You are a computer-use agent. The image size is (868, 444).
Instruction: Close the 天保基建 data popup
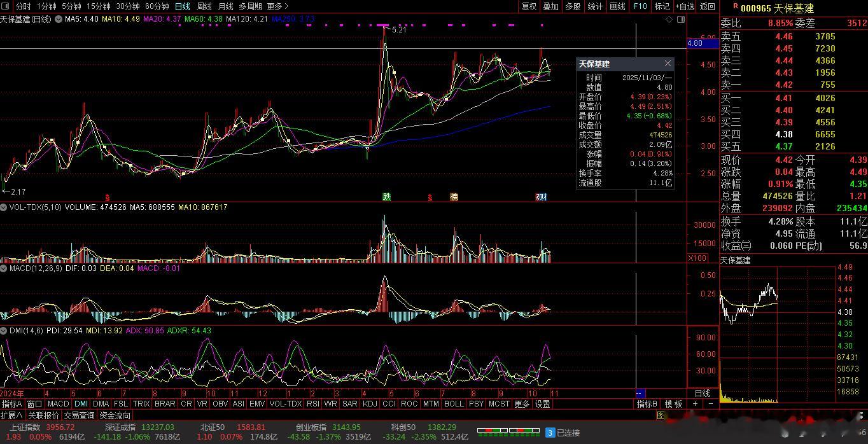point(668,64)
